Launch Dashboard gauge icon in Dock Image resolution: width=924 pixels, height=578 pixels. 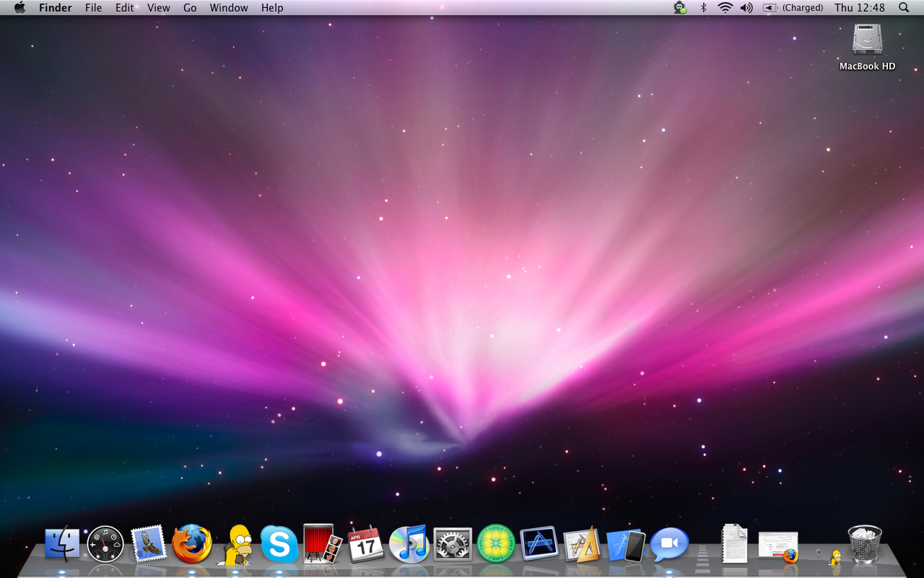pyautogui.click(x=105, y=544)
